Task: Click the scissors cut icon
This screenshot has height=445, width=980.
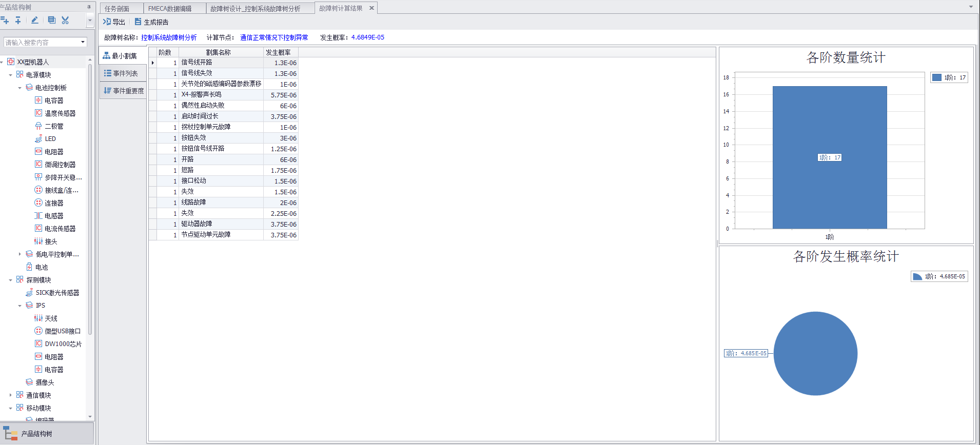Action: tap(65, 21)
